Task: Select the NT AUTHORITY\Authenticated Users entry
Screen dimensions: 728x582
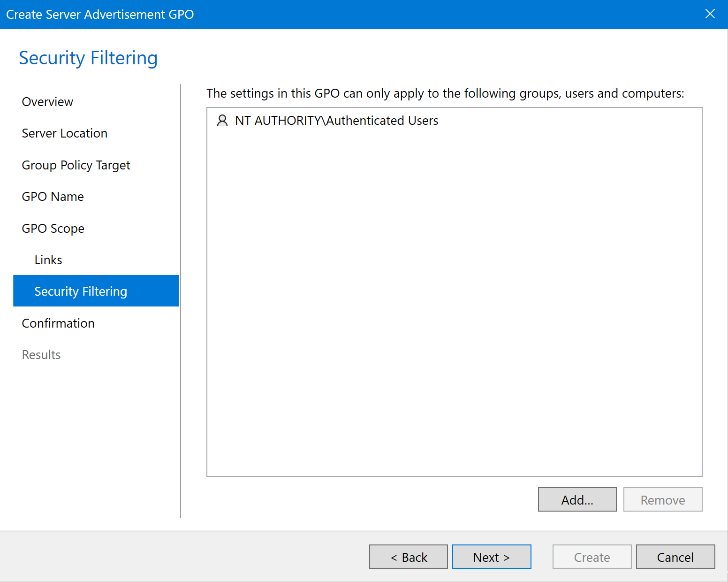Action: coord(336,121)
